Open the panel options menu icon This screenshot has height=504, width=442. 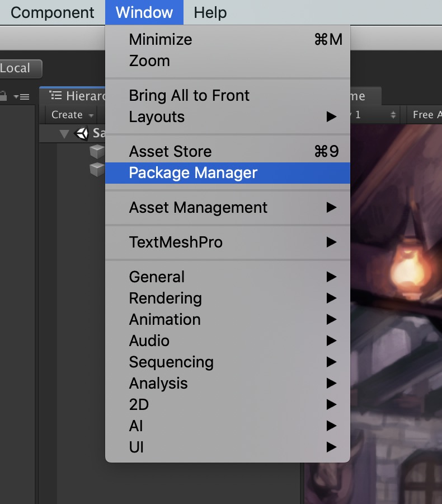22,96
